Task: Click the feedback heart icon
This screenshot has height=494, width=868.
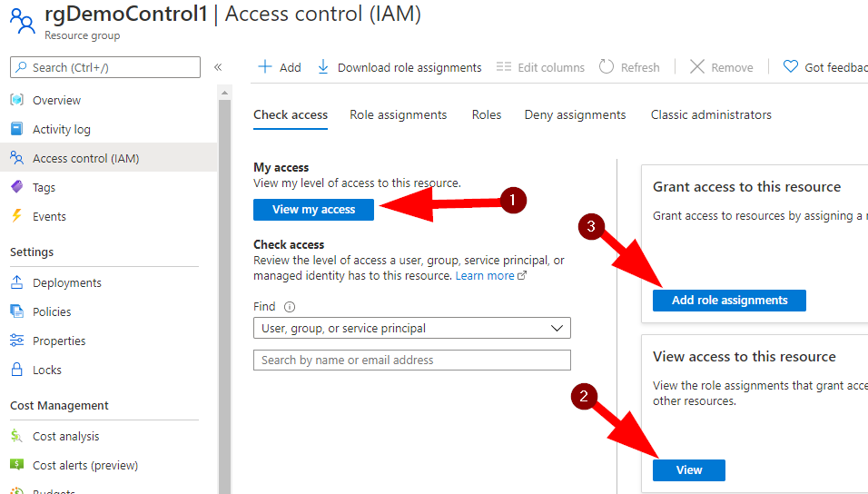Action: click(x=791, y=67)
